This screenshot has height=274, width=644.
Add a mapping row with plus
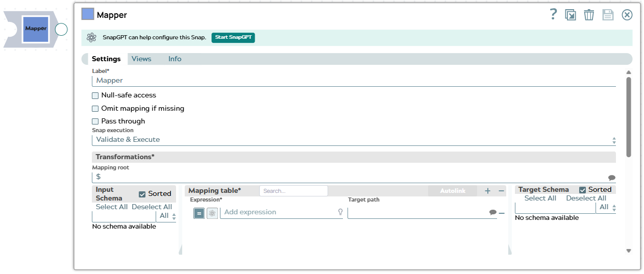pos(487,191)
